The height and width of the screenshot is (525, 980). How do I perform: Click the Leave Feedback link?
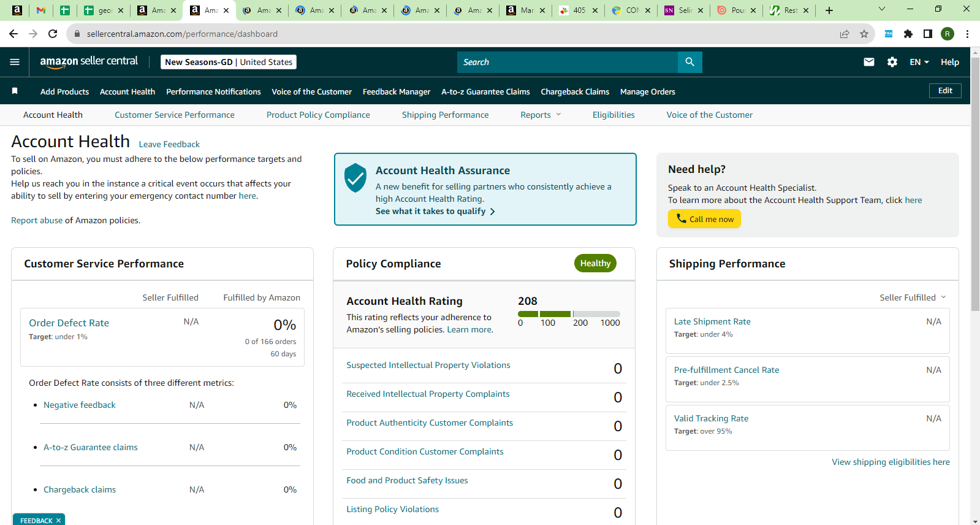point(169,144)
